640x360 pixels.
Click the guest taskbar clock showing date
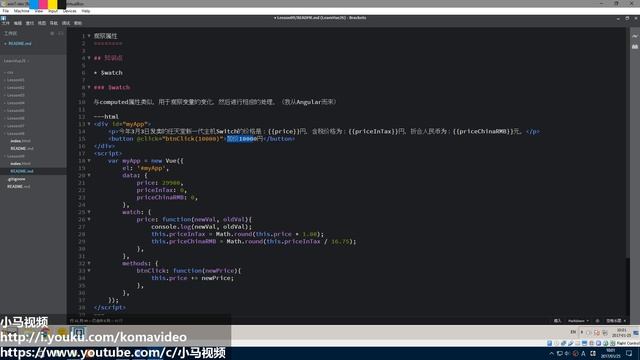(621, 332)
